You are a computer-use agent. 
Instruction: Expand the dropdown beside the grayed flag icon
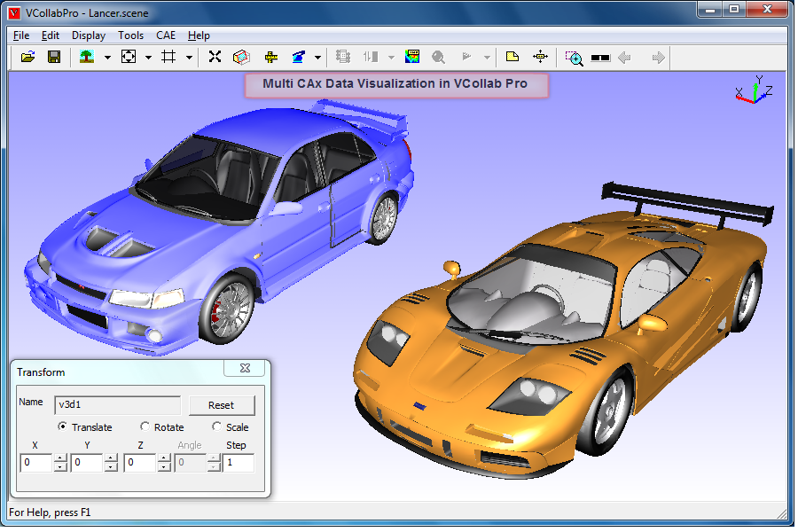point(487,58)
